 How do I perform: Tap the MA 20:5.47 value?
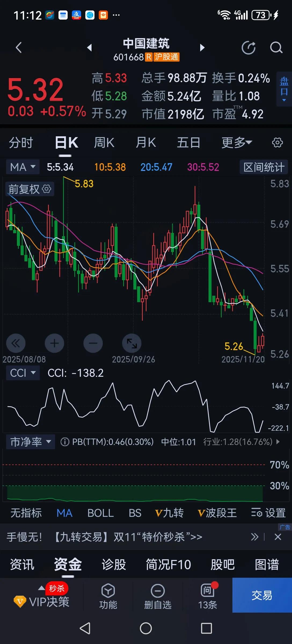(156, 167)
